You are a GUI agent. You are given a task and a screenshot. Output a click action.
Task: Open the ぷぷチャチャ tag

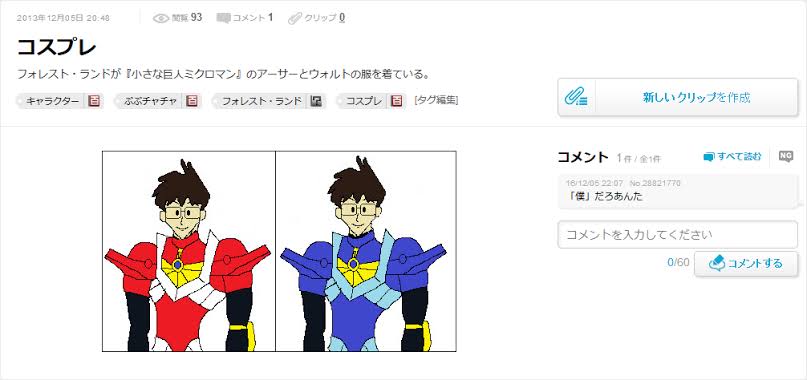(x=151, y=101)
